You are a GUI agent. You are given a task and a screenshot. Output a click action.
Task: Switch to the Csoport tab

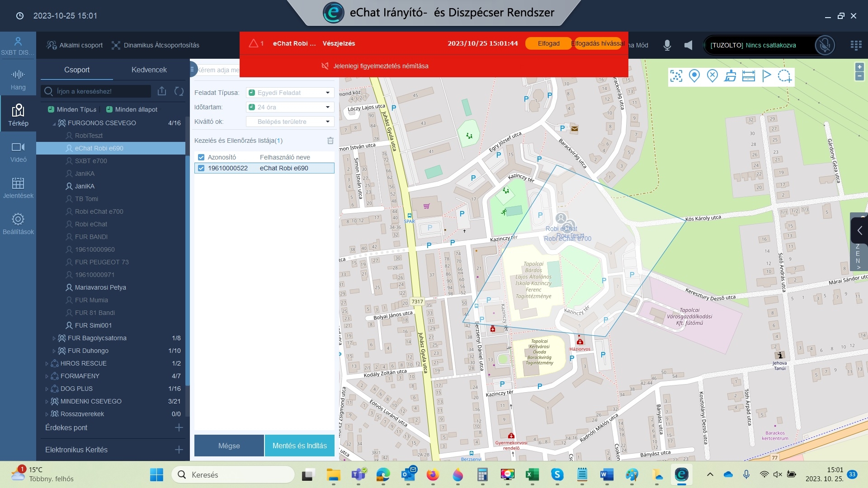(x=77, y=70)
